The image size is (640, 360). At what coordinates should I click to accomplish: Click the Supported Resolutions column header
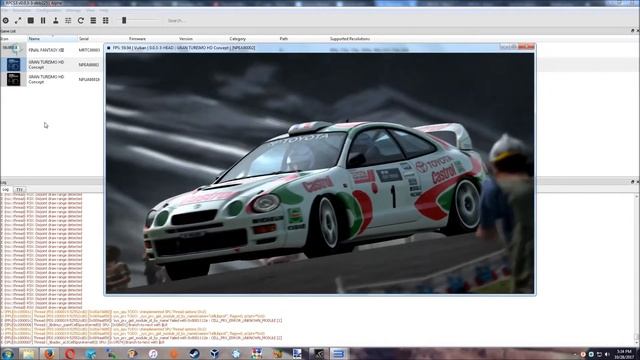coord(350,39)
